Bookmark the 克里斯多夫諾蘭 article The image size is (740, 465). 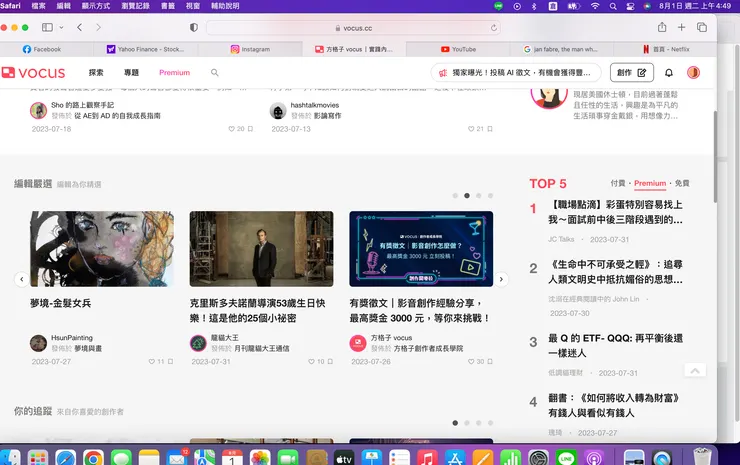330,362
